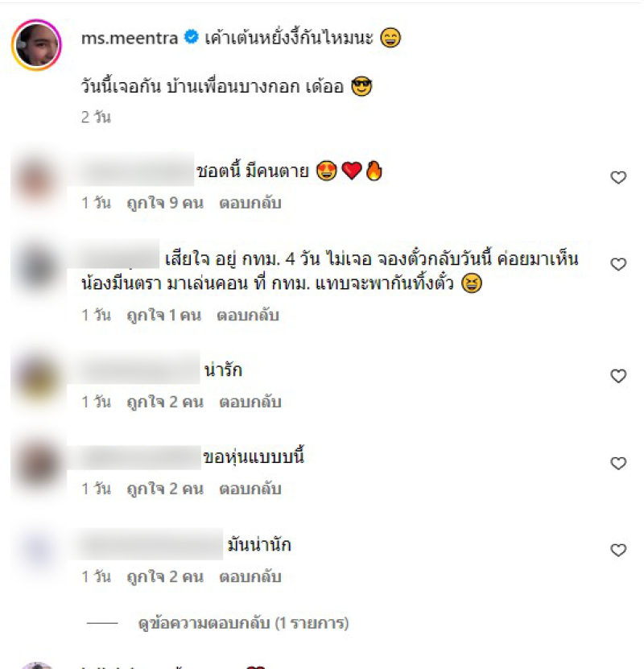The width and height of the screenshot is (644, 669).
Task: Reply to the 'ขอหุ่นแบบบนี้' comment
Action: point(250,489)
